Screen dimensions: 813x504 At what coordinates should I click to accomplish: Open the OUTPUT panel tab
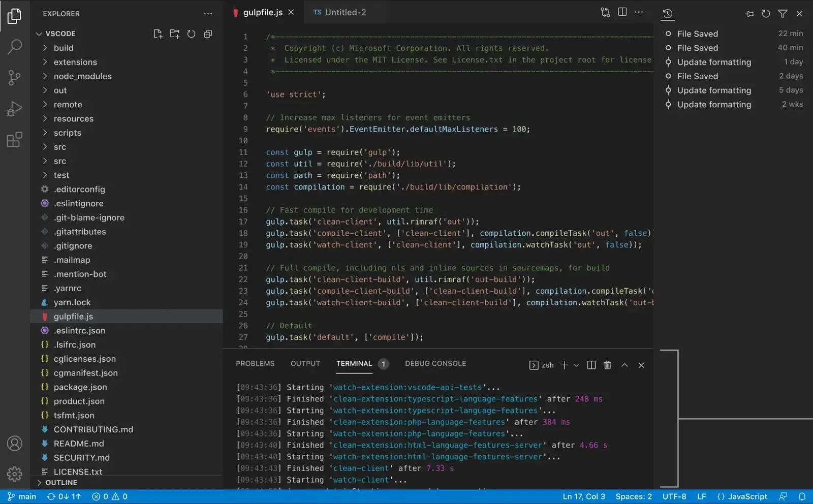click(305, 364)
